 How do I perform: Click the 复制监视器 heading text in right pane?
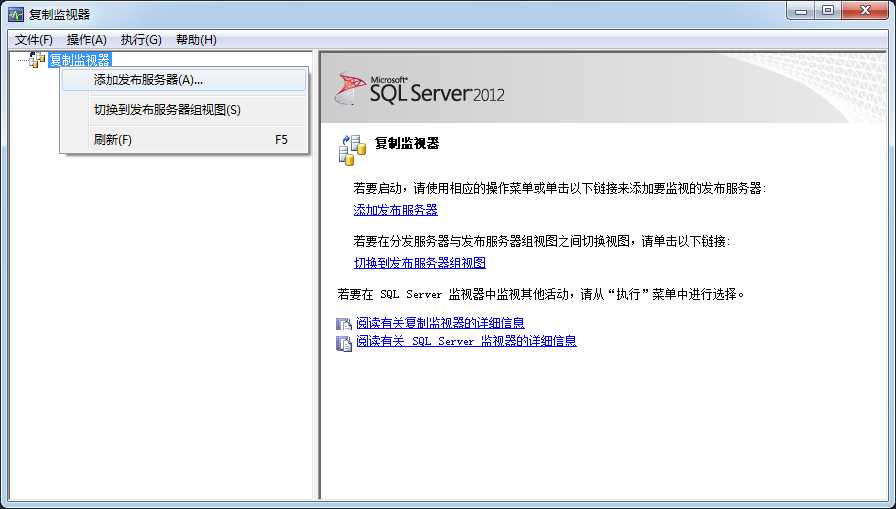[407, 143]
